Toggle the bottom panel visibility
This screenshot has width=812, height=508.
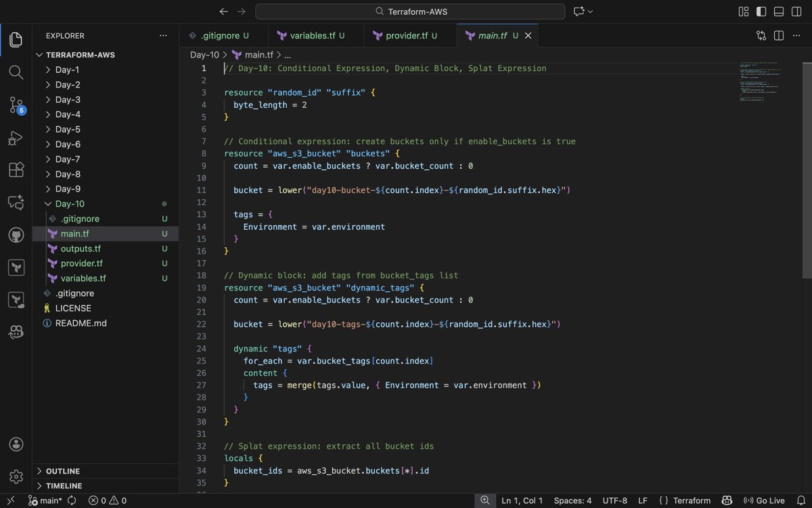click(x=779, y=12)
